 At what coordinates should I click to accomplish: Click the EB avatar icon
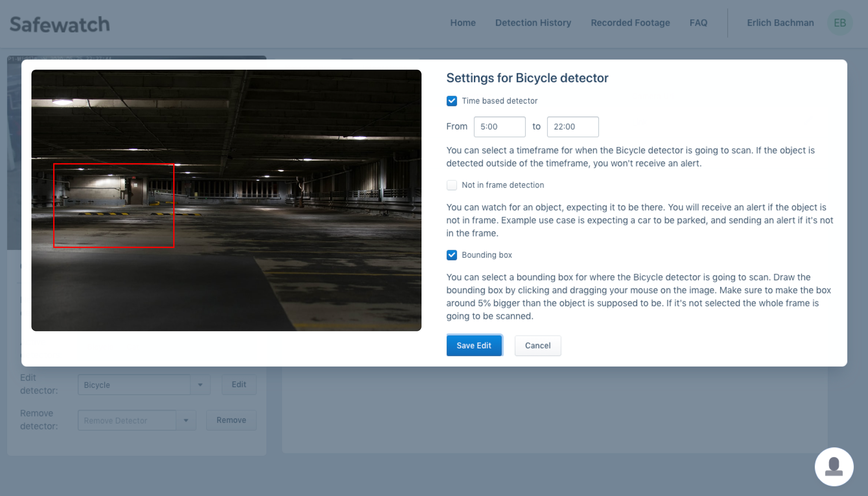click(x=840, y=23)
